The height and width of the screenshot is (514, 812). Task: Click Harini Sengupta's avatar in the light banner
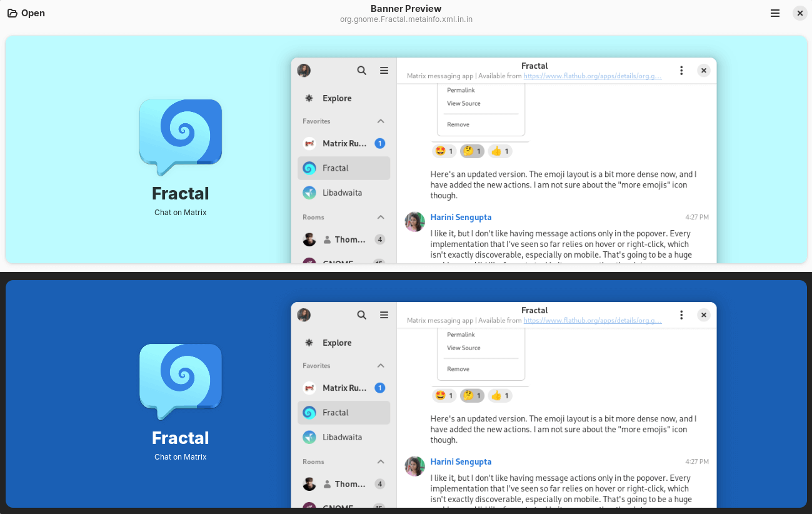click(415, 221)
